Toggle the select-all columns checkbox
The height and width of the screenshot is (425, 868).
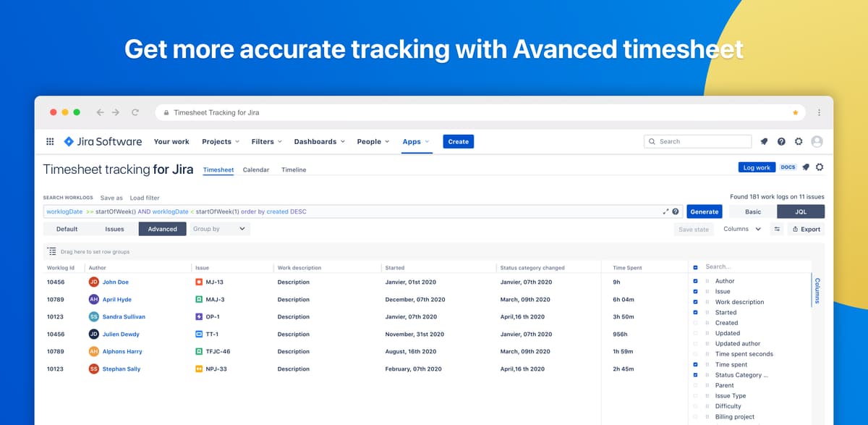click(x=695, y=267)
